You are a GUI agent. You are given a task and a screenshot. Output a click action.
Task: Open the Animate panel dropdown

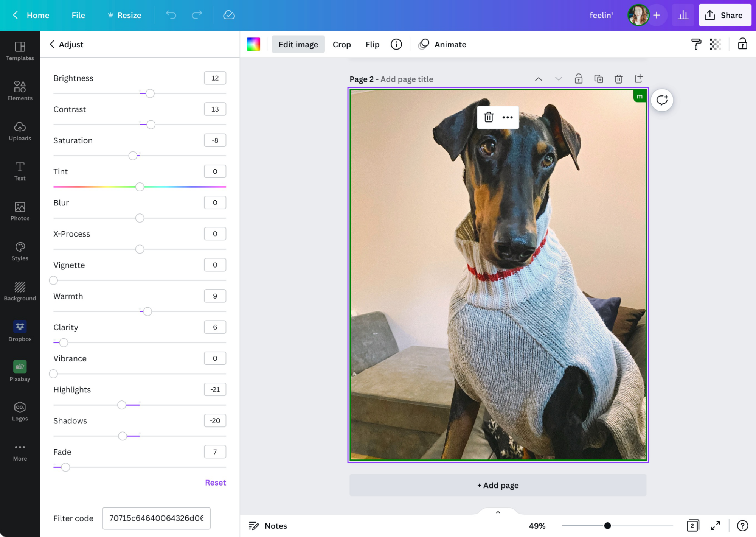coord(450,44)
